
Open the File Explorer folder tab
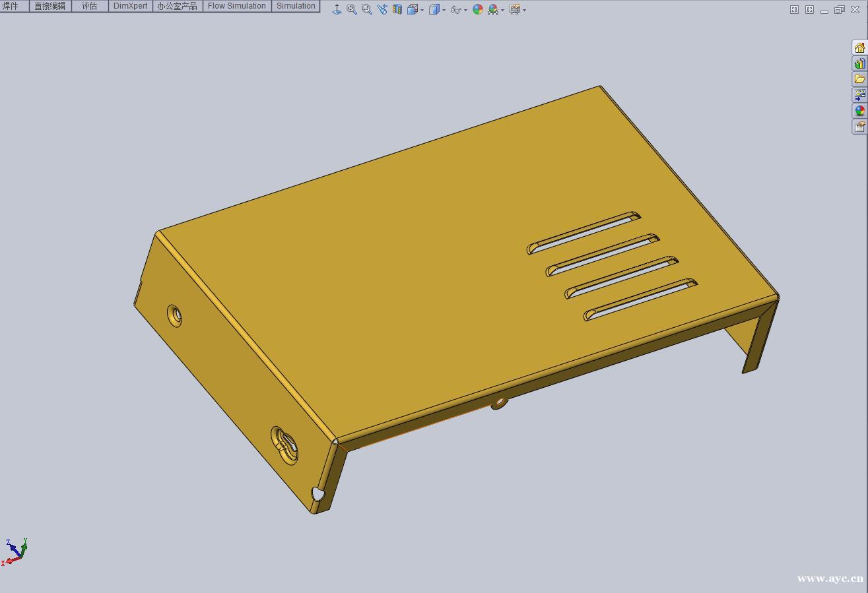click(859, 79)
